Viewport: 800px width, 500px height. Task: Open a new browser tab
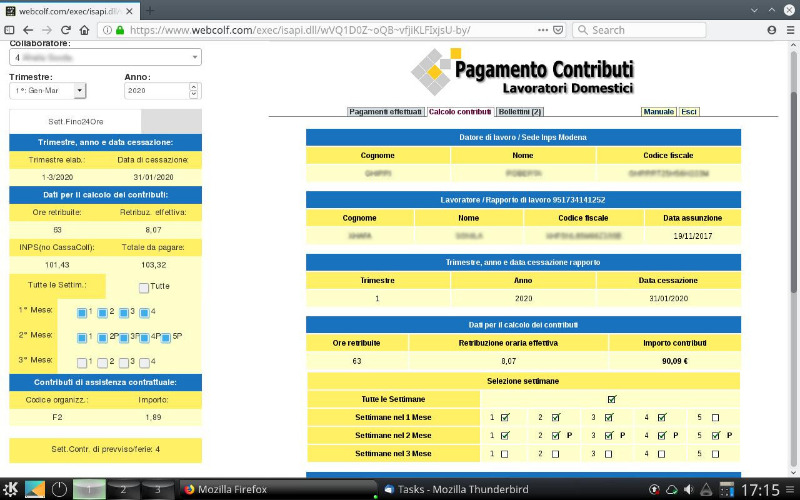click(150, 10)
